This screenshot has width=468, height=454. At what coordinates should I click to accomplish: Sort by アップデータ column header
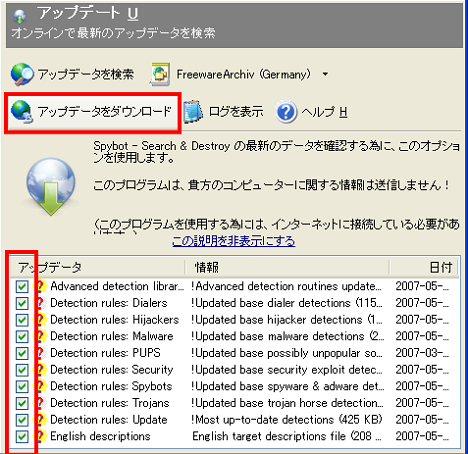97,267
